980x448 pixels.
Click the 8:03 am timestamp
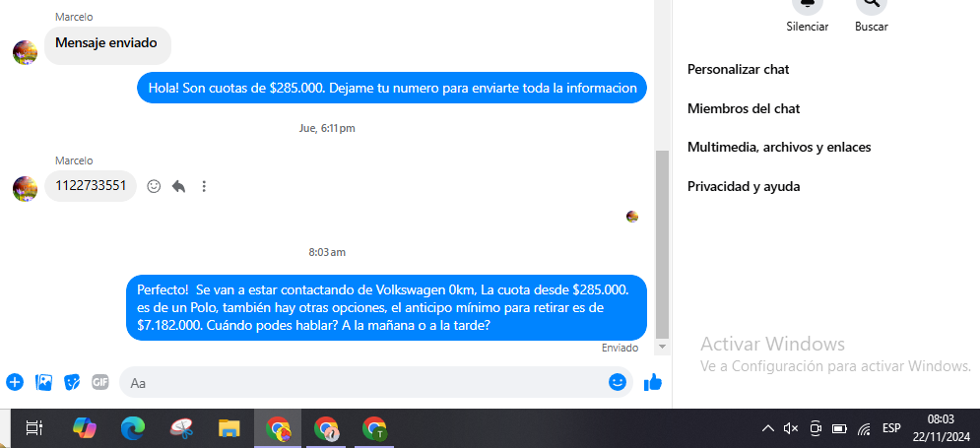click(327, 252)
